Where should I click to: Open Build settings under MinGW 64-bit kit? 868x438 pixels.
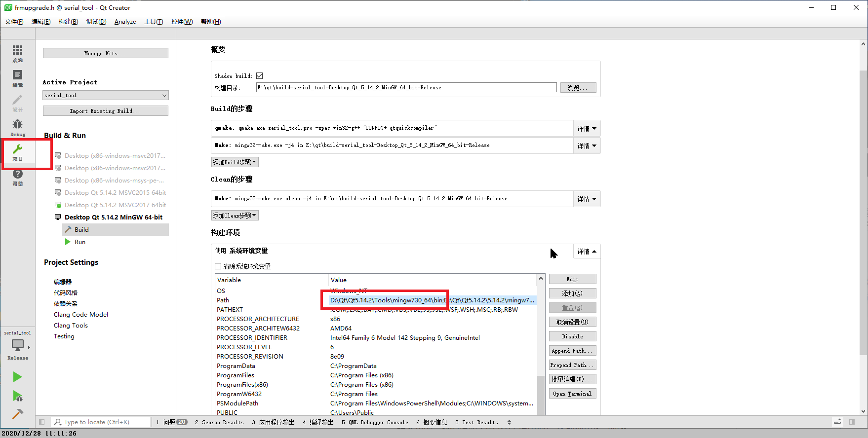(116, 229)
